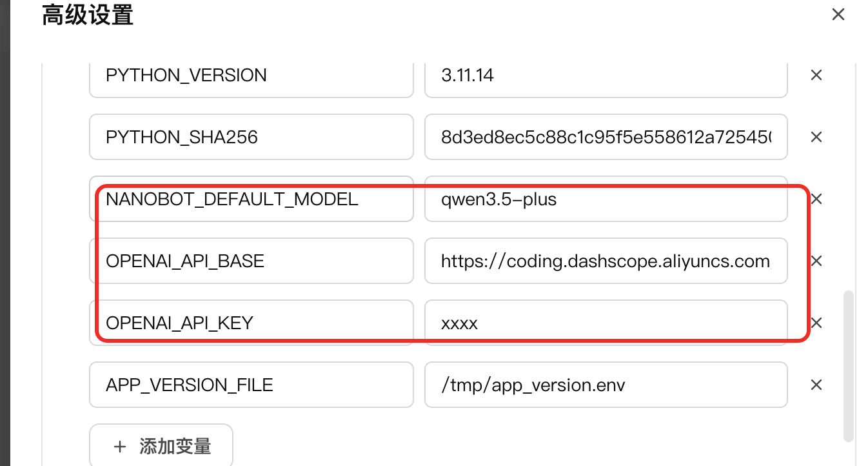The width and height of the screenshot is (868, 466).
Task: Click the vertical scrollbar thumb
Action: click(848, 365)
